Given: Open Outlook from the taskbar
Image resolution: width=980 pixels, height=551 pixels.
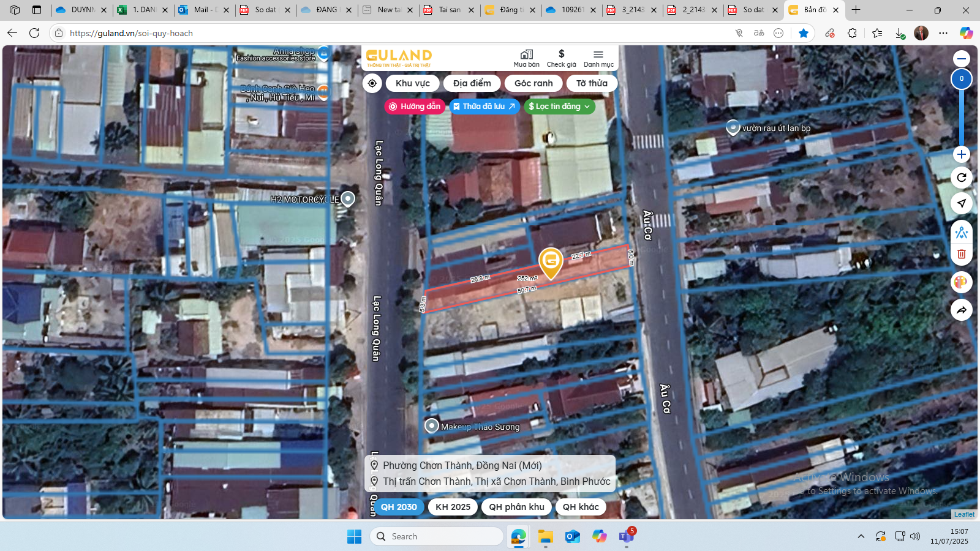Looking at the screenshot, I should click(572, 536).
